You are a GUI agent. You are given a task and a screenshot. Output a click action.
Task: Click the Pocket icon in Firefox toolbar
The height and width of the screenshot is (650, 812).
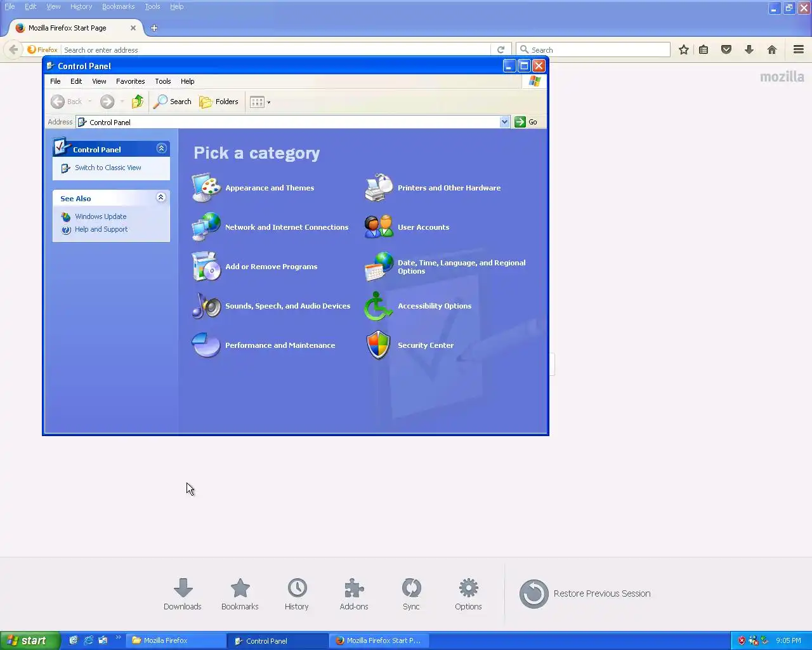[x=726, y=50]
